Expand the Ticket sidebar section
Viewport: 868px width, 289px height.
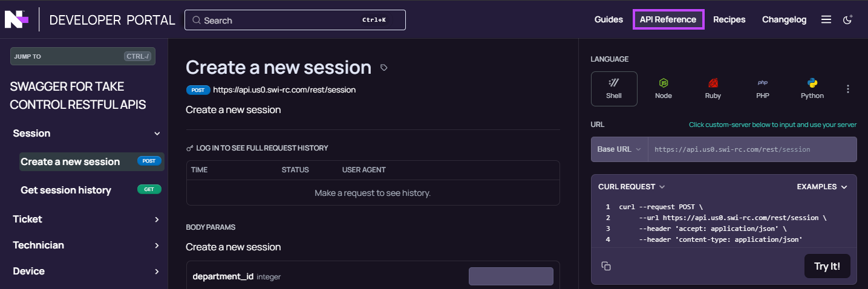point(157,219)
